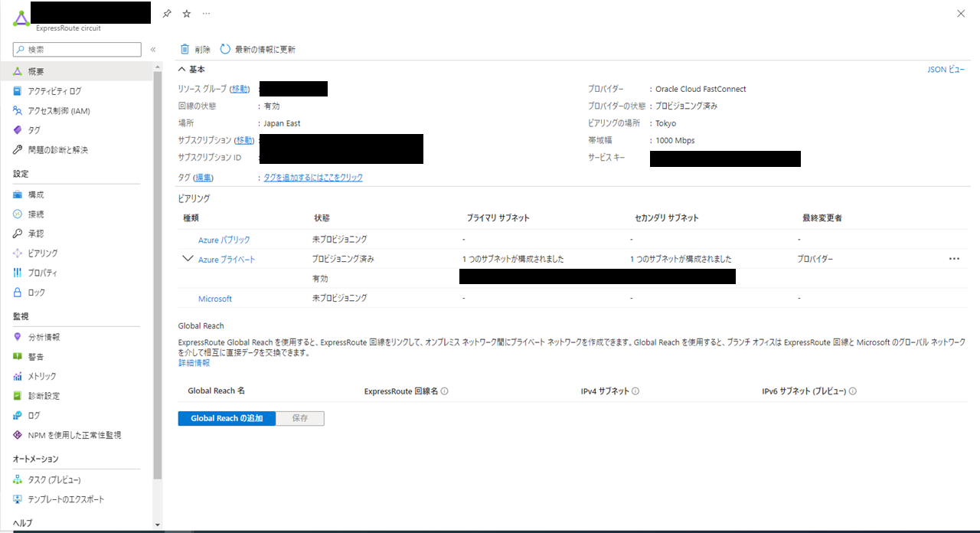Click the セカンダリ サブネット column header
Screen dimensions: 980x533
click(x=667, y=218)
